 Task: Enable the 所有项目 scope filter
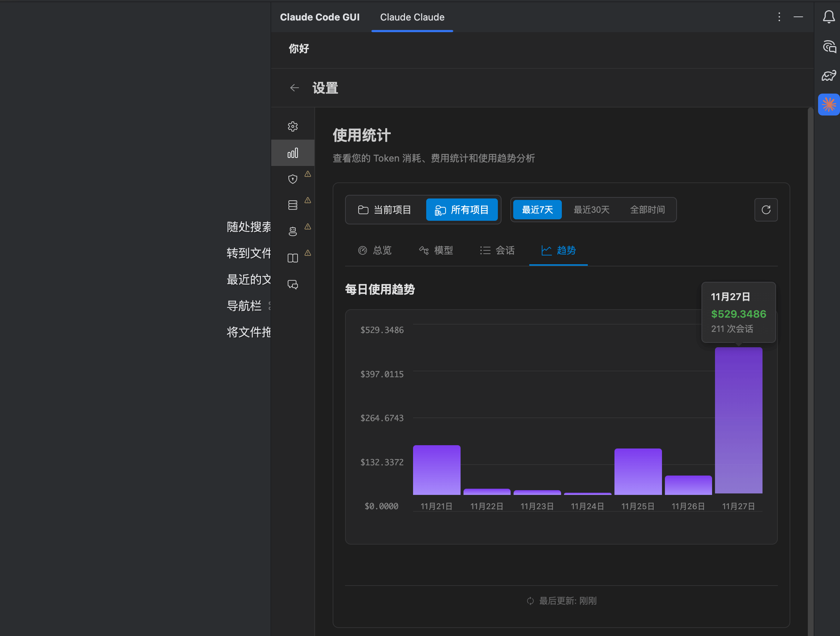462,209
